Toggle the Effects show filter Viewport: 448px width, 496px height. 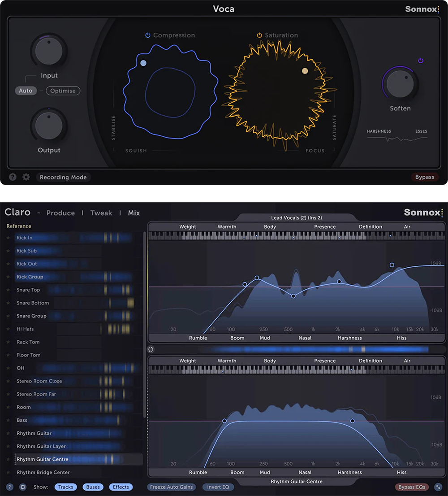pos(121,487)
